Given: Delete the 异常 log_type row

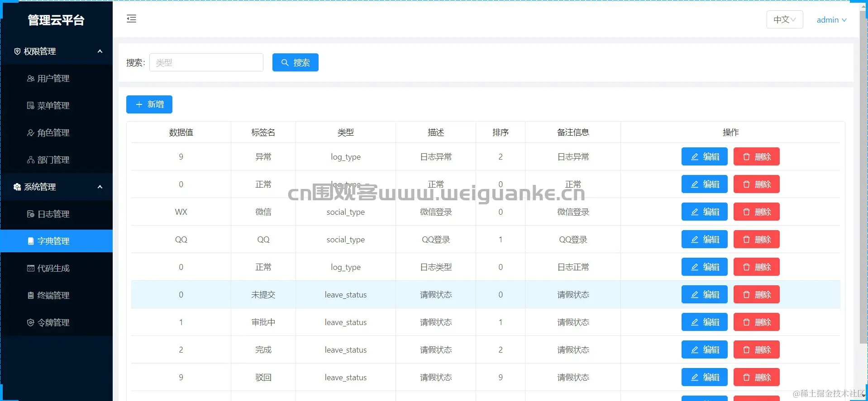Looking at the screenshot, I should point(756,157).
